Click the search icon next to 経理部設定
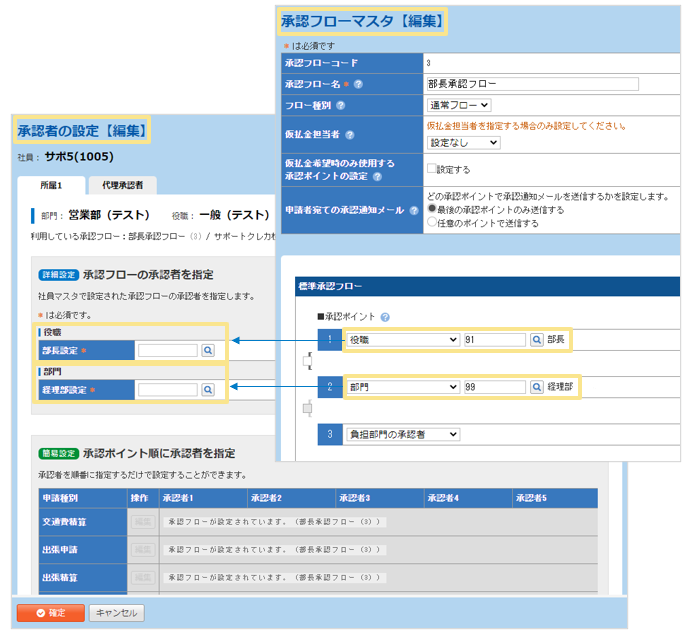694x635 pixels. (208, 390)
